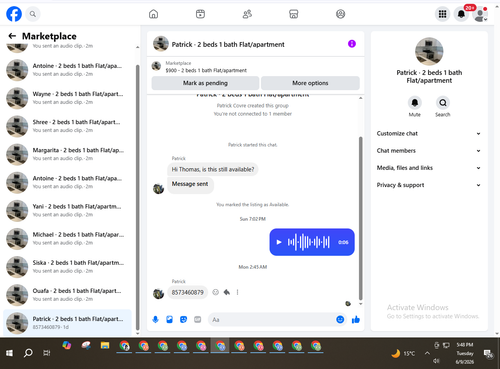The width and height of the screenshot is (500, 369).
Task: Open the account profile avatar menu
Action: [480, 15]
